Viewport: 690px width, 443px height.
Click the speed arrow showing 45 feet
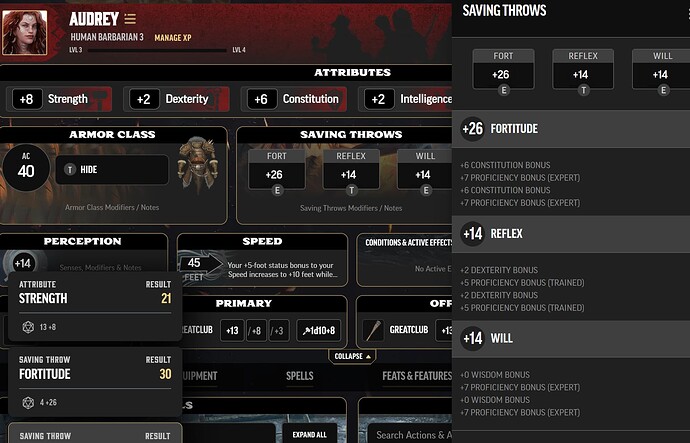pos(201,265)
